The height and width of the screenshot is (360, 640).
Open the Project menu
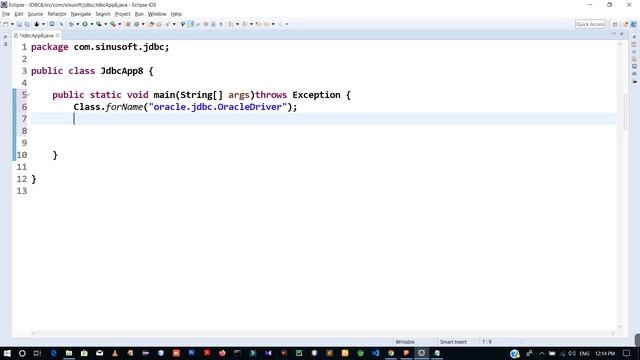(x=122, y=14)
